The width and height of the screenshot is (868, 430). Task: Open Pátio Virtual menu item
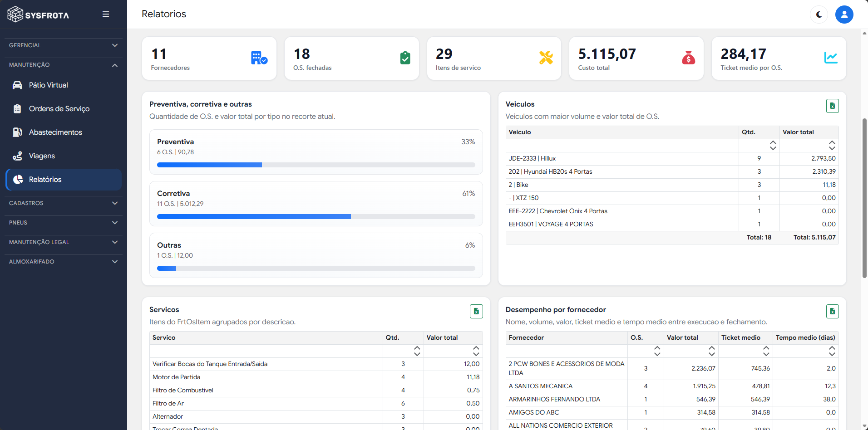coord(64,85)
